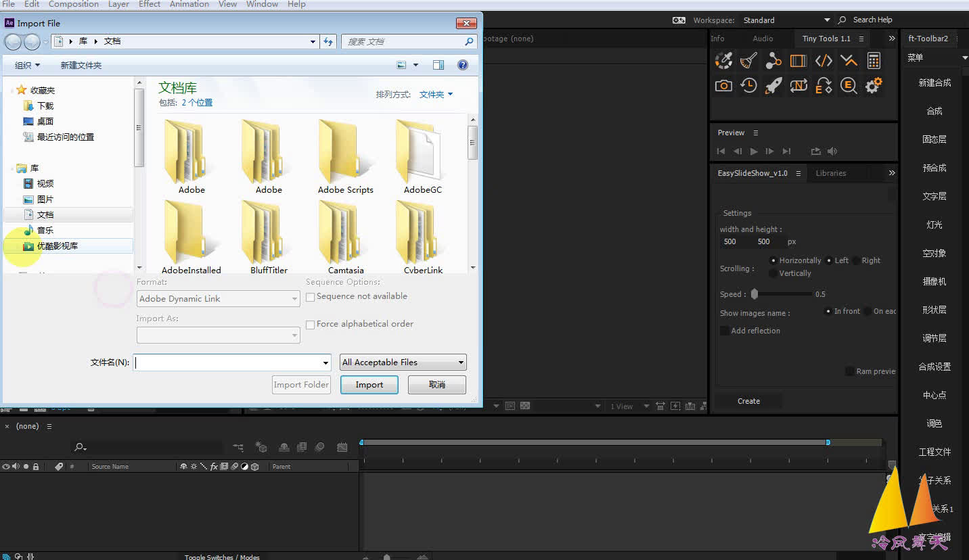Image resolution: width=969 pixels, height=560 pixels.
Task: Click the 取消 cancel button
Action: [436, 385]
